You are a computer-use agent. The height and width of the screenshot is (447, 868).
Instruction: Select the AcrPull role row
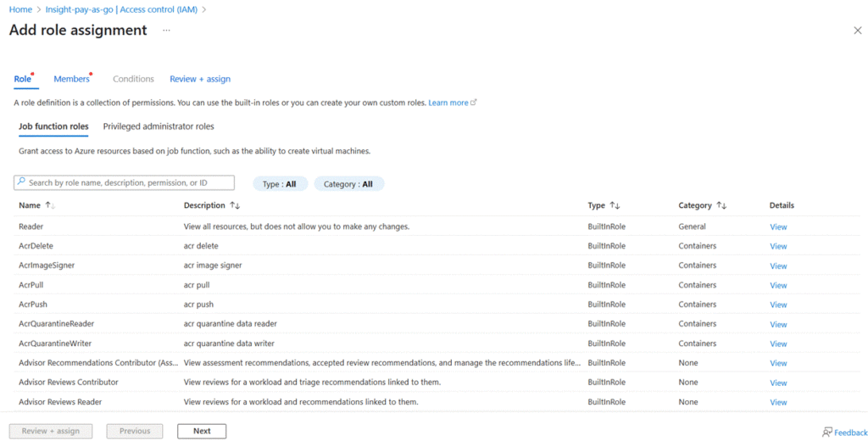click(x=31, y=285)
